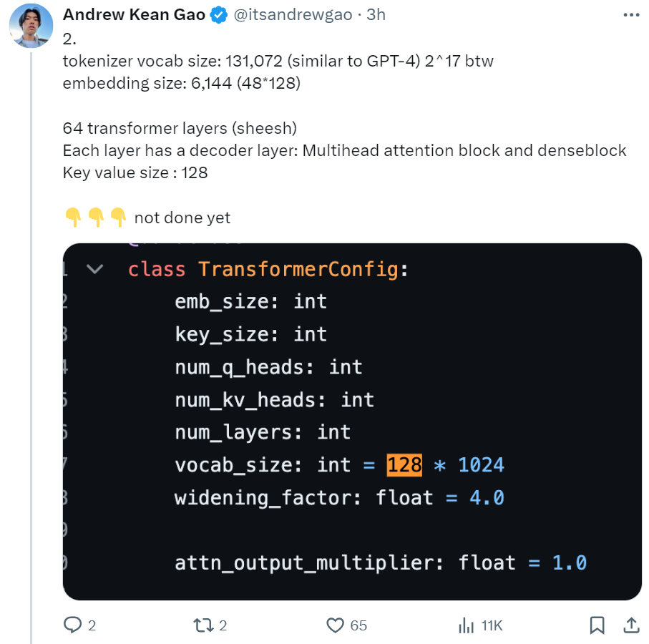Image resolution: width=649 pixels, height=644 pixels.
Task: Click the blue verified badge
Action: [x=218, y=15]
